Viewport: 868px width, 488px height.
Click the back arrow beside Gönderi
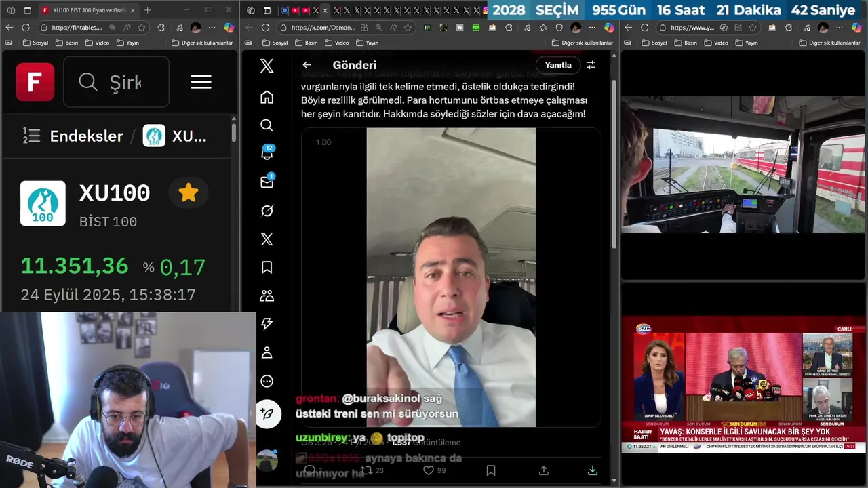[307, 65]
